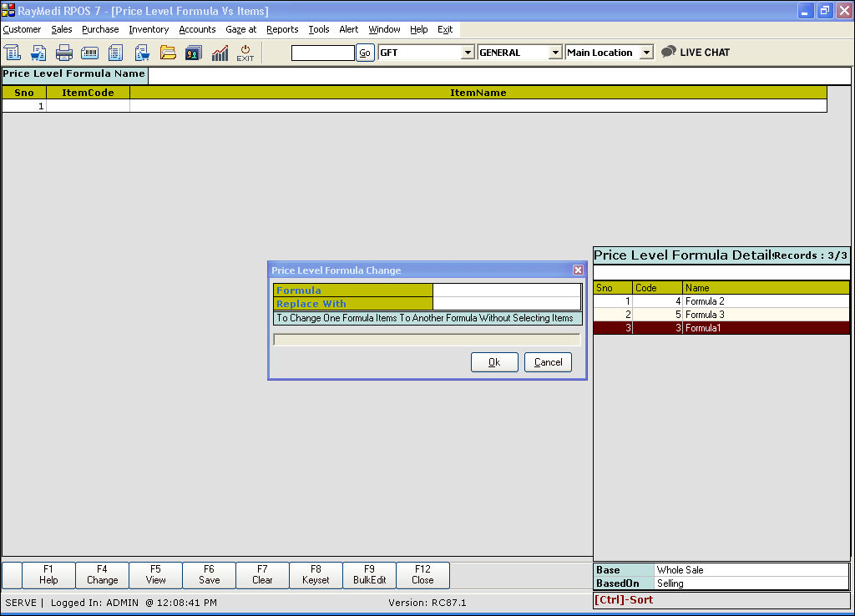Click the barcode label toolbar icon
Screen dimensions: 855x616
(x=90, y=53)
